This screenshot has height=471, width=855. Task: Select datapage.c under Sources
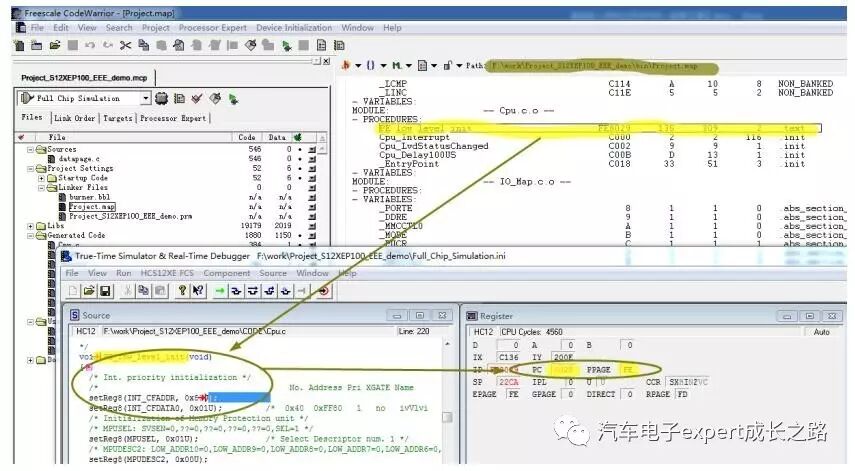tap(79, 159)
